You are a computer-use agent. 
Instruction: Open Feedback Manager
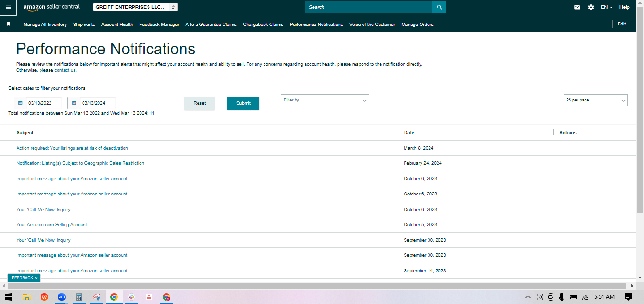tap(159, 24)
